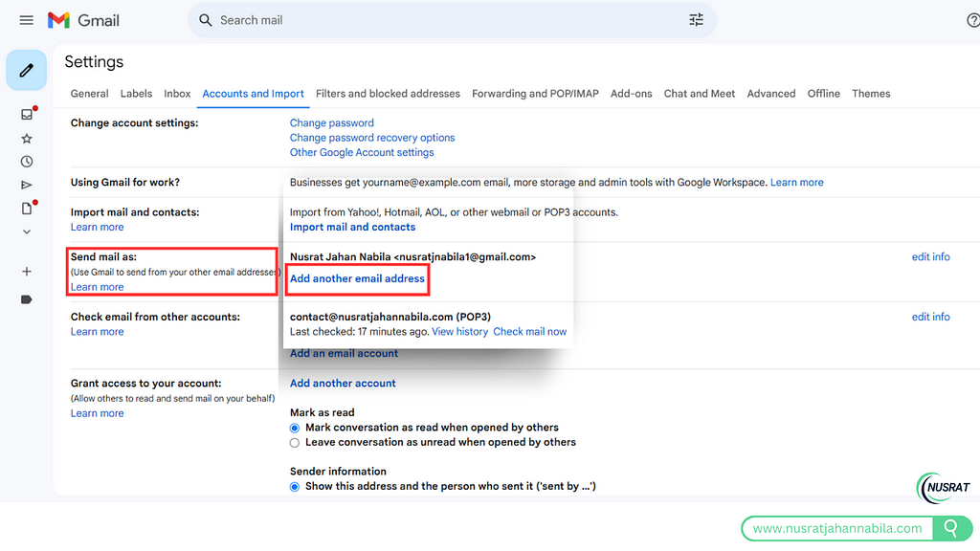Open search options filter icon
This screenshot has height=551, width=980.
(696, 20)
